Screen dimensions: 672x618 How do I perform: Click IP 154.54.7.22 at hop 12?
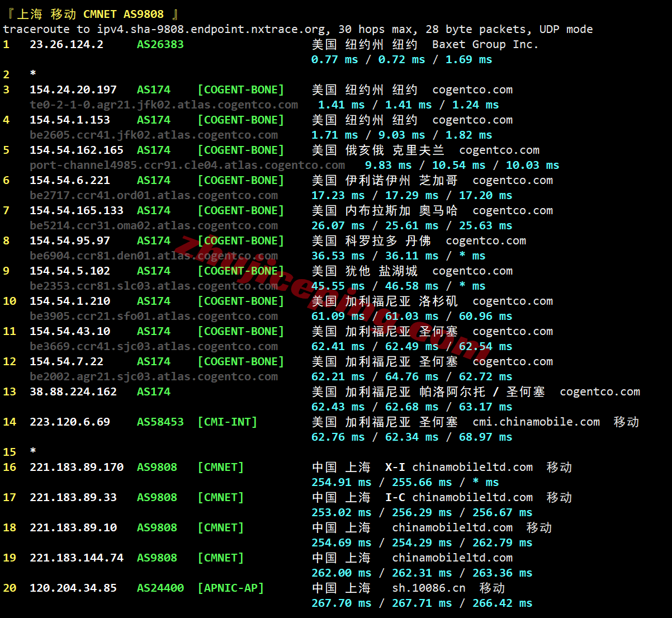tap(67, 361)
